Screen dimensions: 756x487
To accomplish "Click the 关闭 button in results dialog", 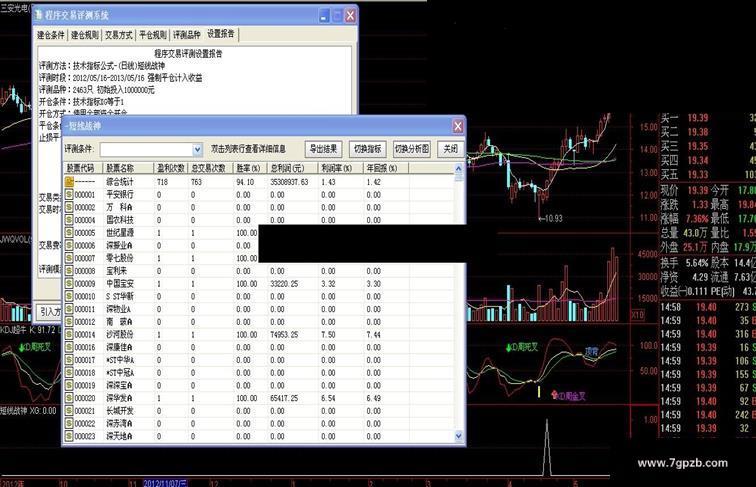I will 450,149.
